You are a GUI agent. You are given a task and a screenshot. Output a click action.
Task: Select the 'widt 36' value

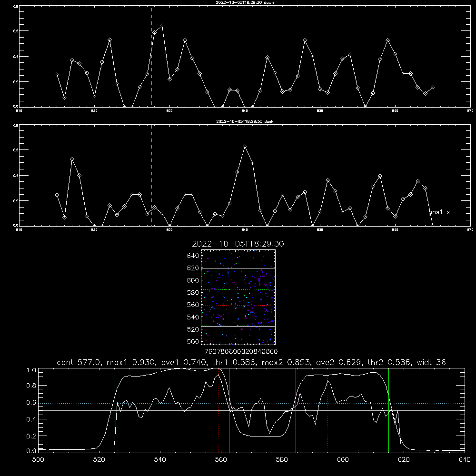(431, 362)
